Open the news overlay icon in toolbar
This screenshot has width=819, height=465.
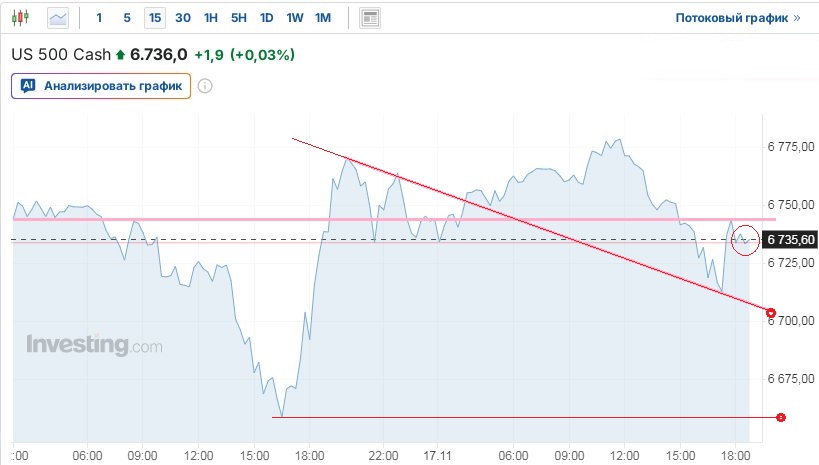370,18
